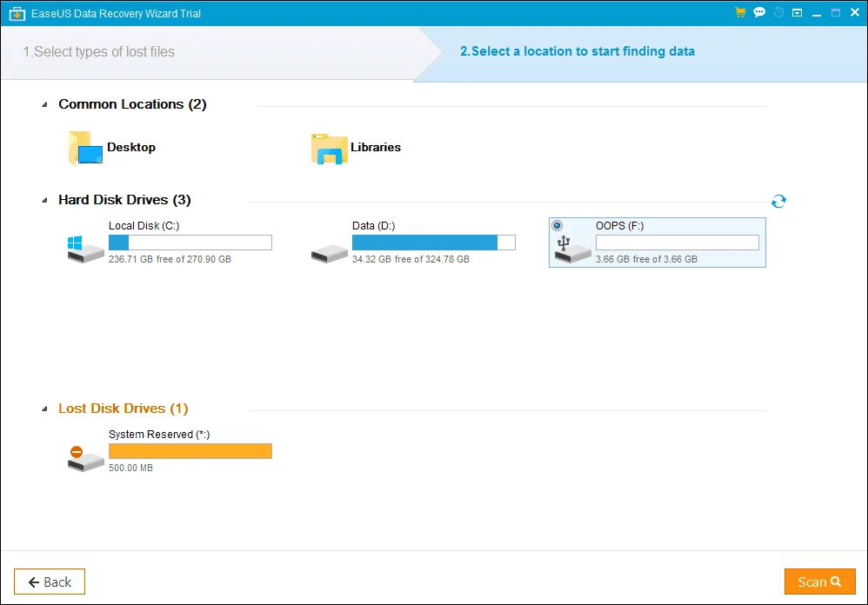Click the Back button

coord(50,582)
